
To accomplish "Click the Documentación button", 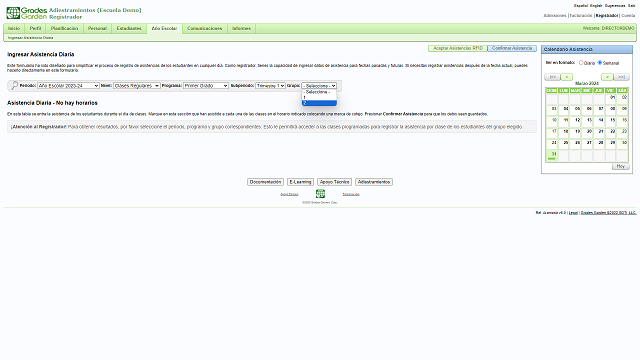I will [265, 182].
